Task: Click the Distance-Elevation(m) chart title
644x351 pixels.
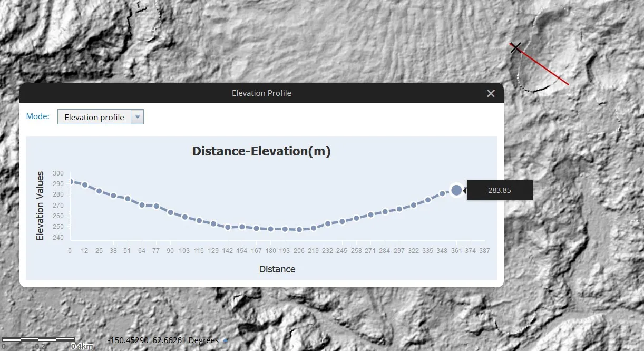Action: tap(261, 151)
